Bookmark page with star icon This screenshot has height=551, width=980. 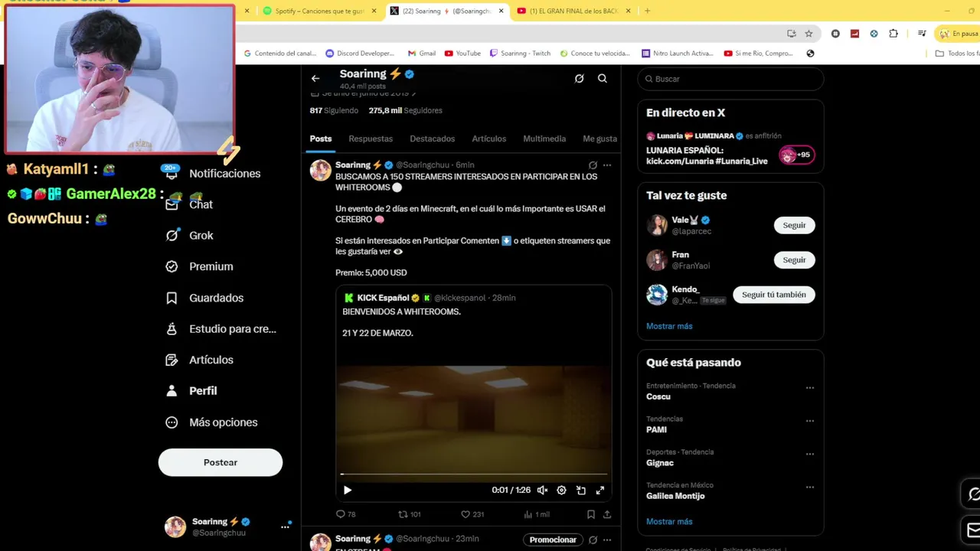pos(808,34)
